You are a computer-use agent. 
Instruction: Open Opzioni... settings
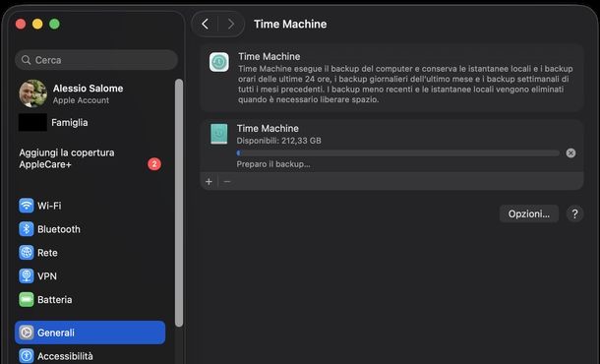pyautogui.click(x=529, y=213)
